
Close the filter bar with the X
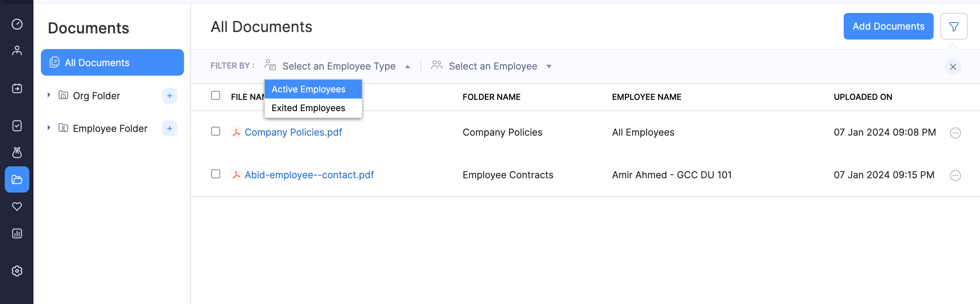953,67
